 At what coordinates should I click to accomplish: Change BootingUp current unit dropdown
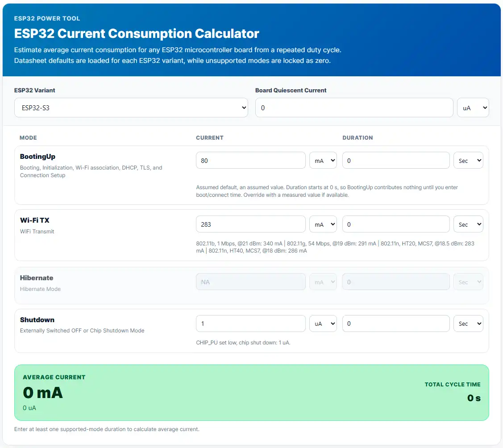coord(323,160)
